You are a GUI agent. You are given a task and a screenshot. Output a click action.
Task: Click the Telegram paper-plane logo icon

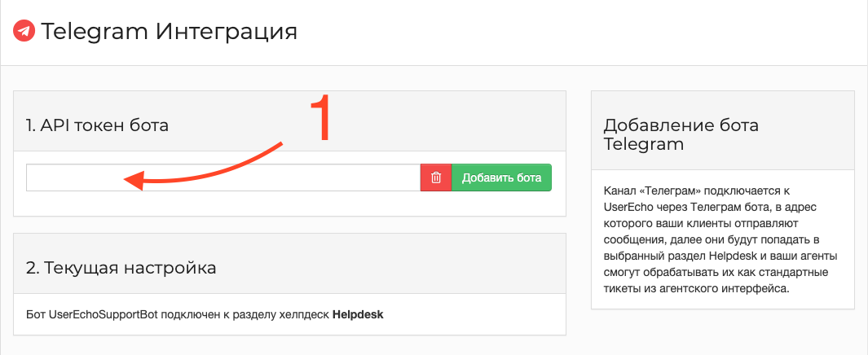24,32
